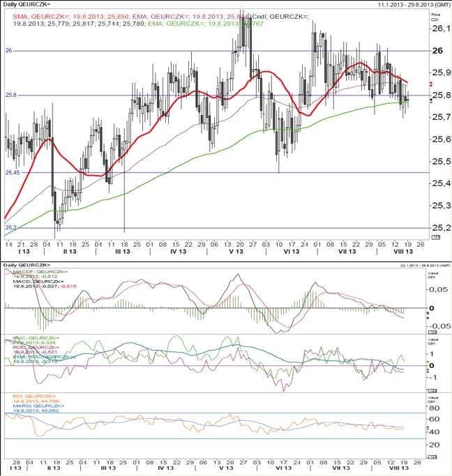Click the 123 scale icon in ROC panel
Image resolution: width=452 pixels, height=476 pixels.
click(432, 390)
